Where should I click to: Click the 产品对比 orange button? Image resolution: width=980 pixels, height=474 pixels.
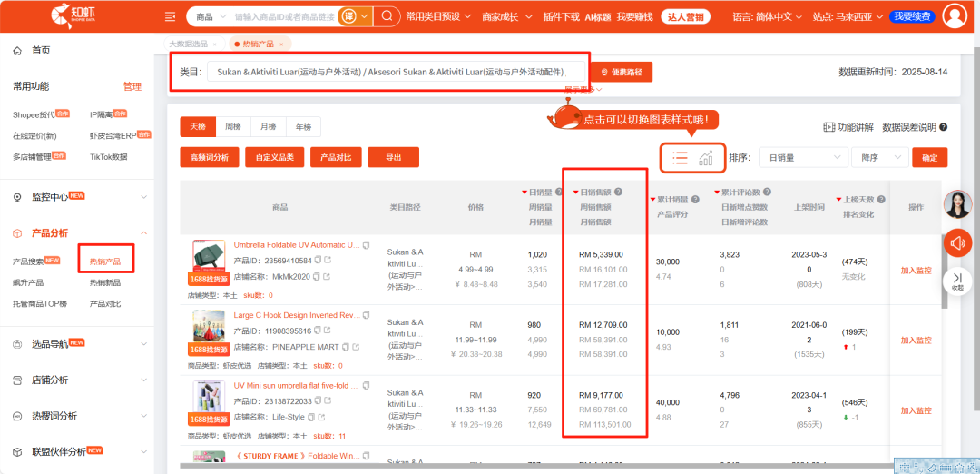pyautogui.click(x=336, y=158)
